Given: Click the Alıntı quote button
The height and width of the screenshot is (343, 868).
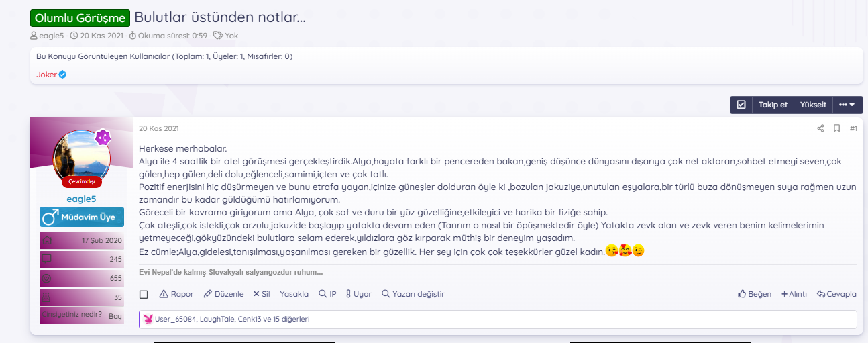Looking at the screenshot, I should click(794, 294).
